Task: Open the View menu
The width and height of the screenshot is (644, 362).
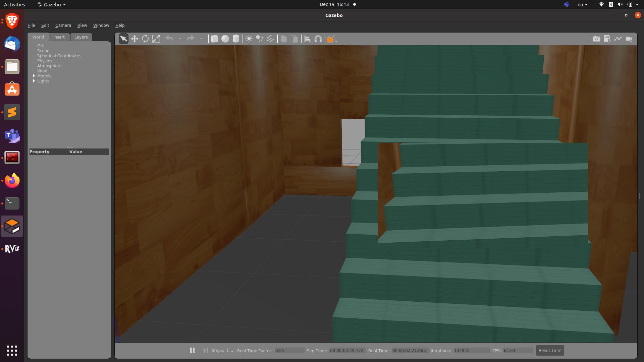Action: point(82,25)
